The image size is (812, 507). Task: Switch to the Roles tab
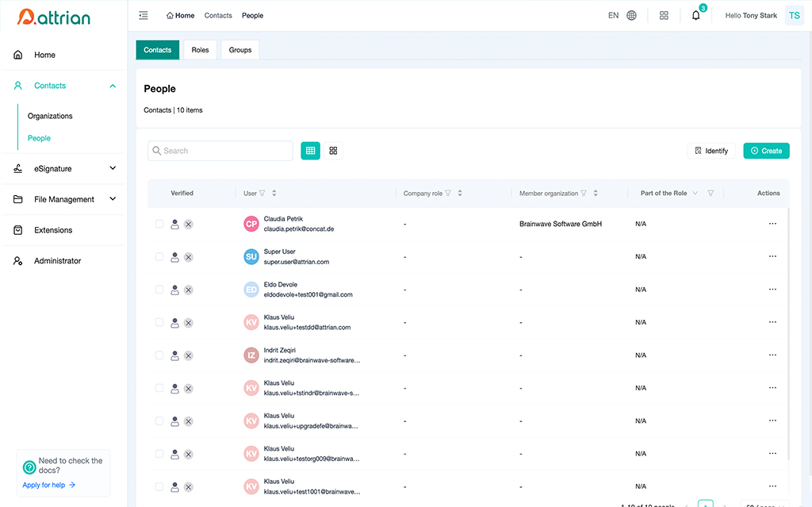[x=200, y=50]
